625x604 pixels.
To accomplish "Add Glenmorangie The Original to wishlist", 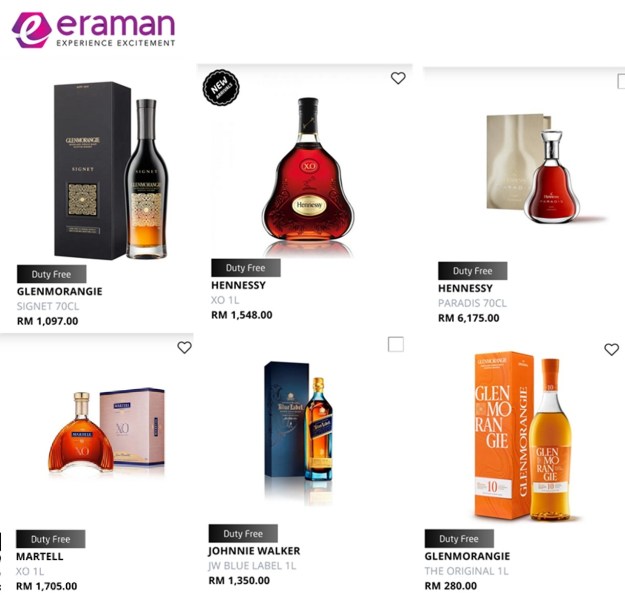I will tap(611, 349).
